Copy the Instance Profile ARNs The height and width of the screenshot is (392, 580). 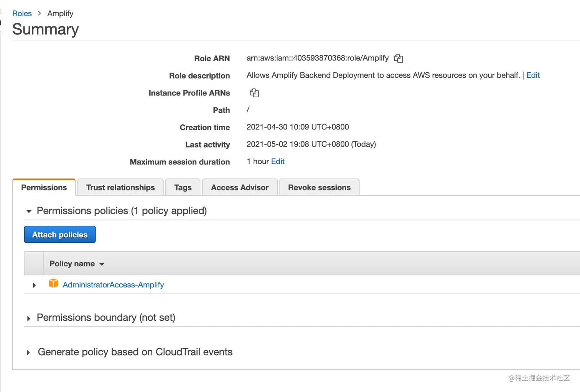pyautogui.click(x=254, y=93)
